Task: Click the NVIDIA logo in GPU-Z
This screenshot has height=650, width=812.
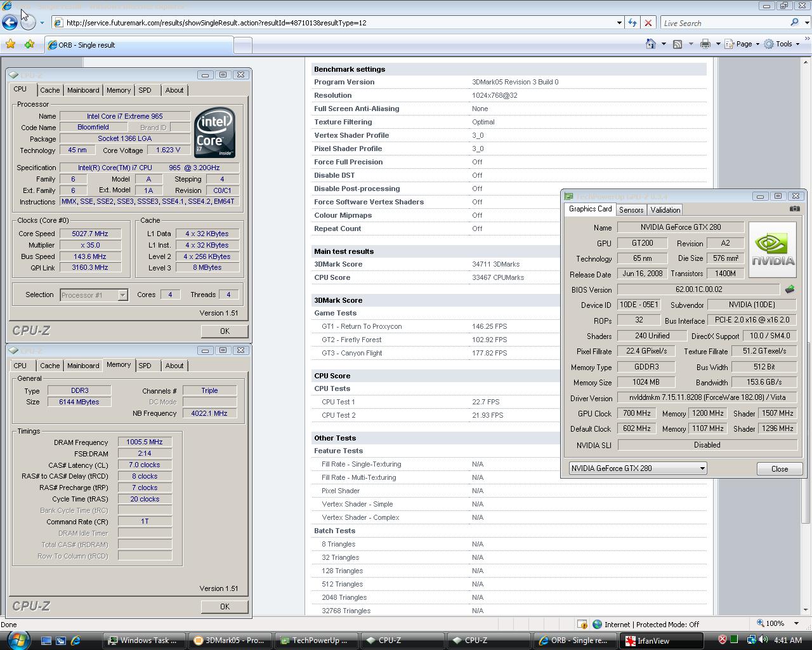Action: pos(772,249)
